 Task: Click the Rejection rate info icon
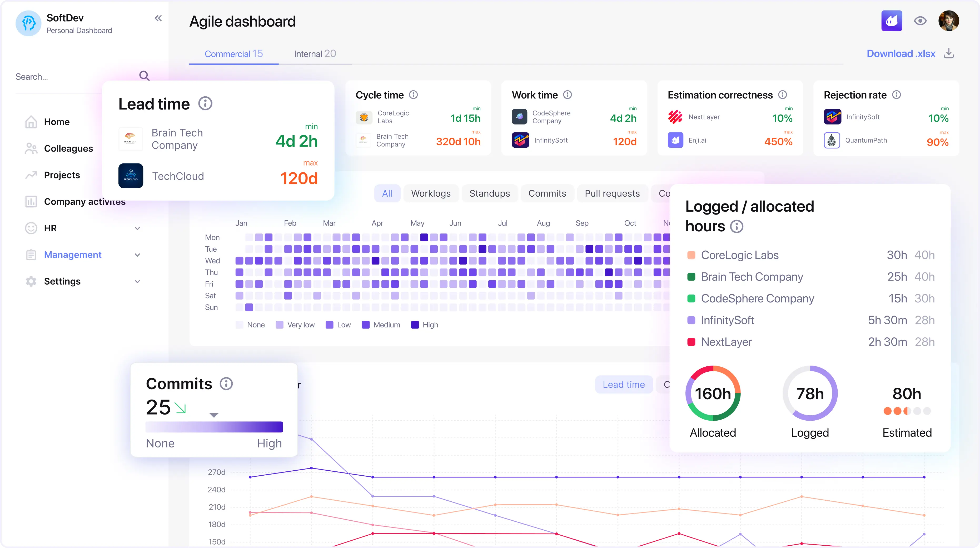click(x=896, y=95)
